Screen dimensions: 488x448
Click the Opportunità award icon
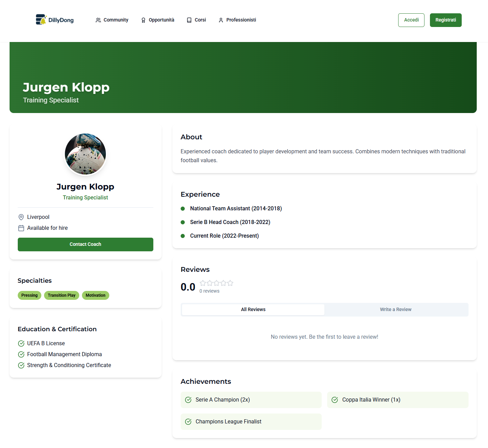tap(143, 20)
